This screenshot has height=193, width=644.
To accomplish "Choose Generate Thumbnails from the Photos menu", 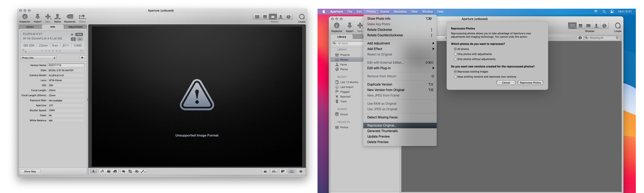I will click(x=382, y=131).
